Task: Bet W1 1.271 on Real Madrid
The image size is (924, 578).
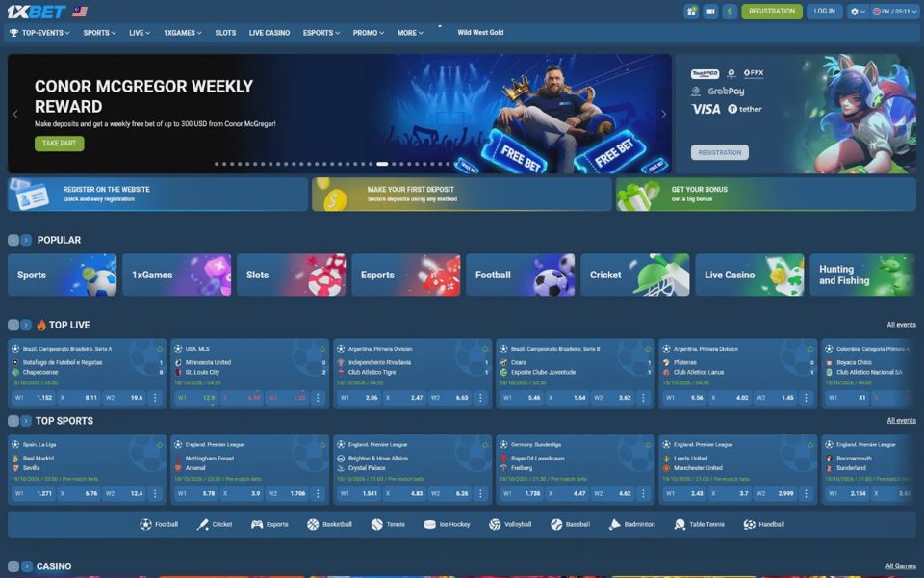Action: pos(35,493)
